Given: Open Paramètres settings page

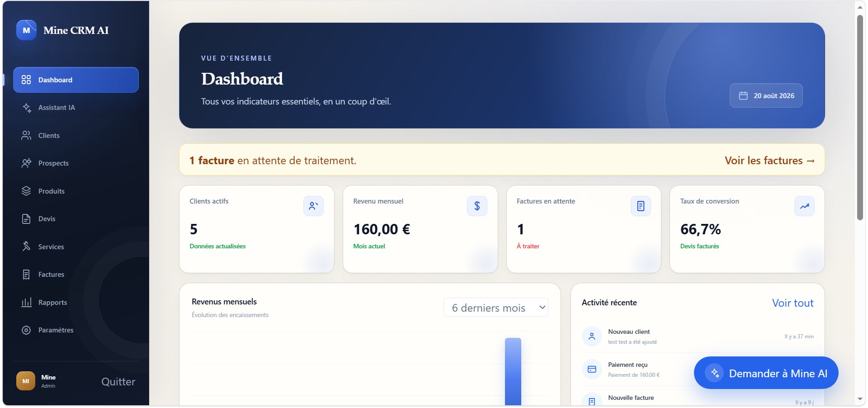Looking at the screenshot, I should (76, 330).
